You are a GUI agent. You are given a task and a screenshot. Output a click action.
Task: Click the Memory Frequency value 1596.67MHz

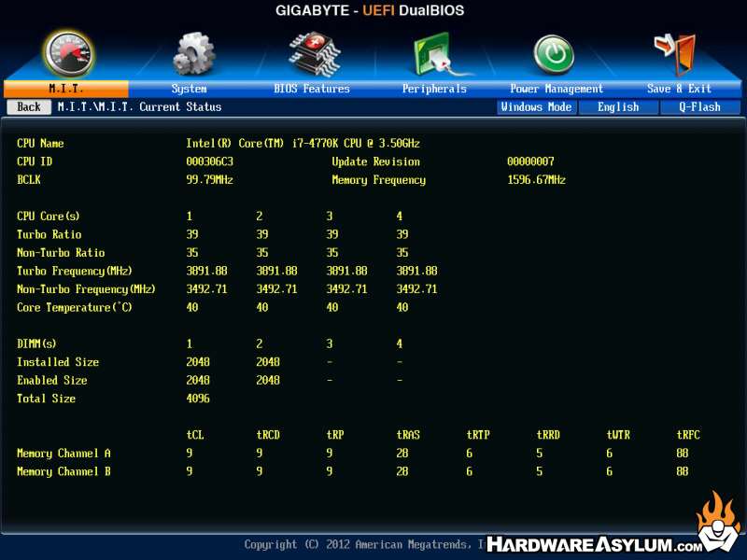click(x=536, y=179)
